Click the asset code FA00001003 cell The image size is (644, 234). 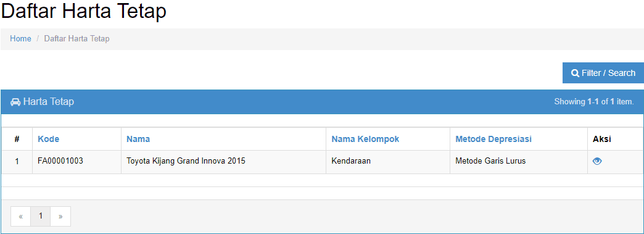pos(77,161)
